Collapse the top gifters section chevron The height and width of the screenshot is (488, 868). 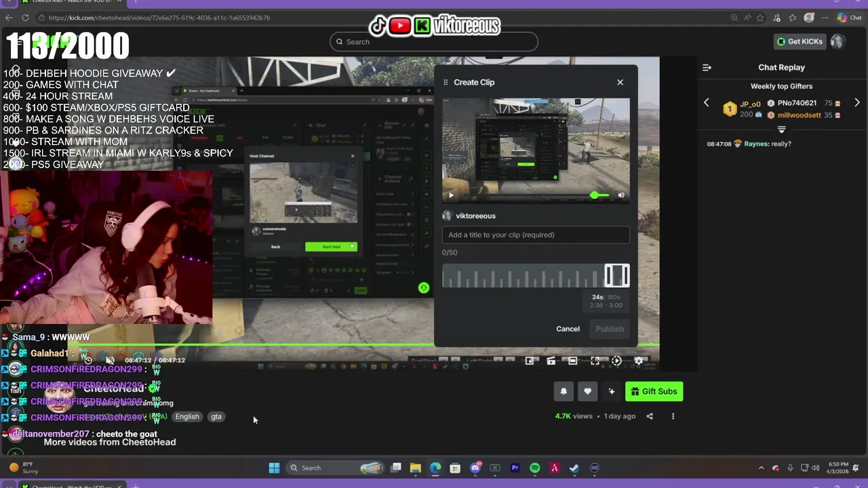click(781, 129)
